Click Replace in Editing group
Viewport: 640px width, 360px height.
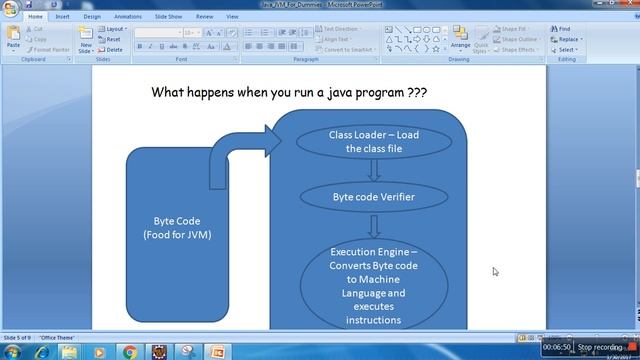coord(567,39)
